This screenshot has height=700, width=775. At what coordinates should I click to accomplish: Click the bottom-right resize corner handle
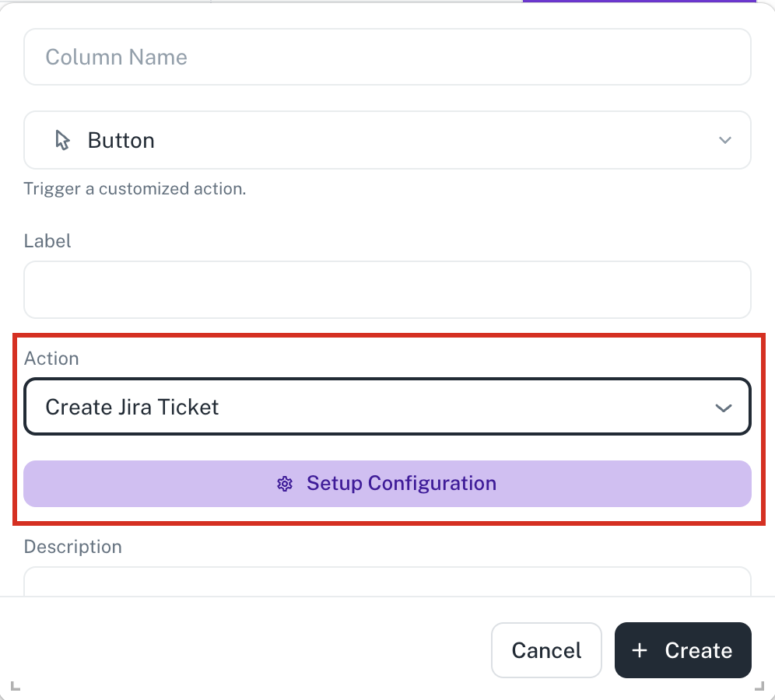click(759, 686)
